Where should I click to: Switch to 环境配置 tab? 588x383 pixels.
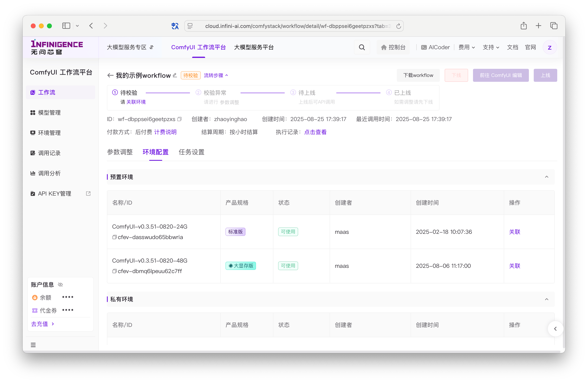coord(156,152)
